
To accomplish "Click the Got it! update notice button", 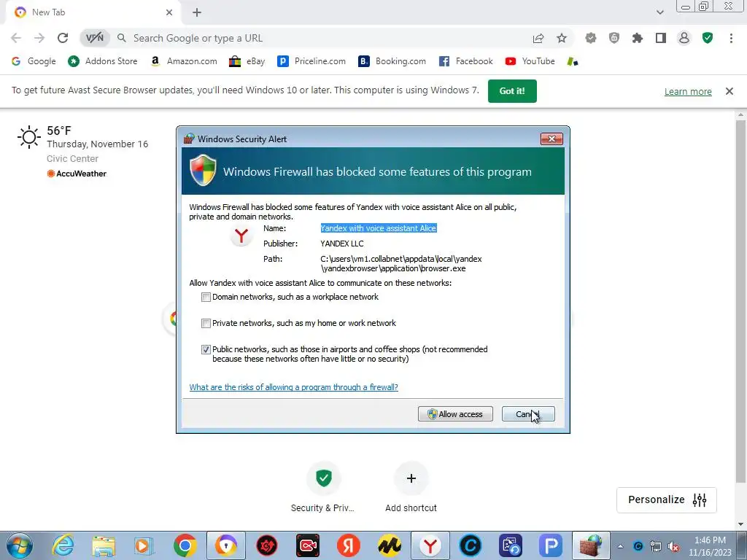I will click(512, 91).
